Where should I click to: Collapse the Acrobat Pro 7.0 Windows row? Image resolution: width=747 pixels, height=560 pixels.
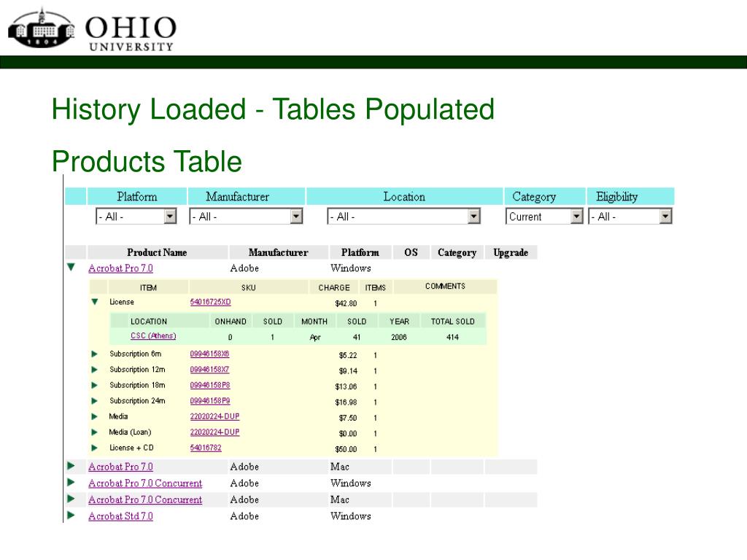(71, 268)
